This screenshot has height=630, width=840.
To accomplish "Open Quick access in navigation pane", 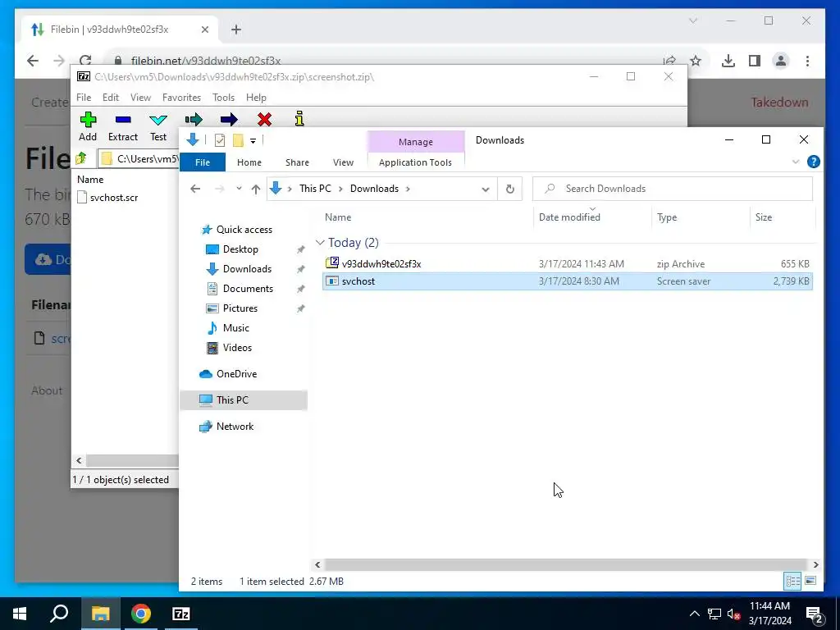I will pyautogui.click(x=244, y=230).
